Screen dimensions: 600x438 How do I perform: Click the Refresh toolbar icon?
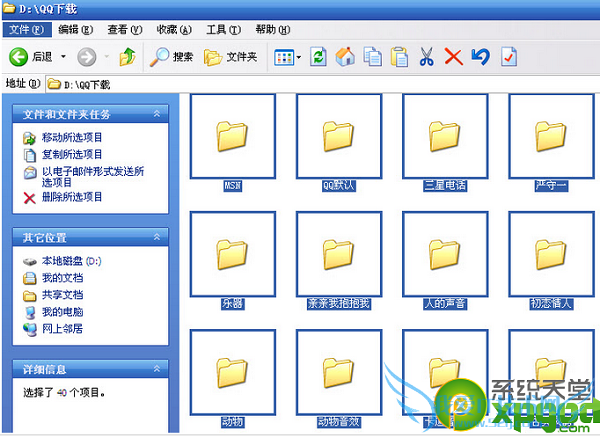click(318, 57)
